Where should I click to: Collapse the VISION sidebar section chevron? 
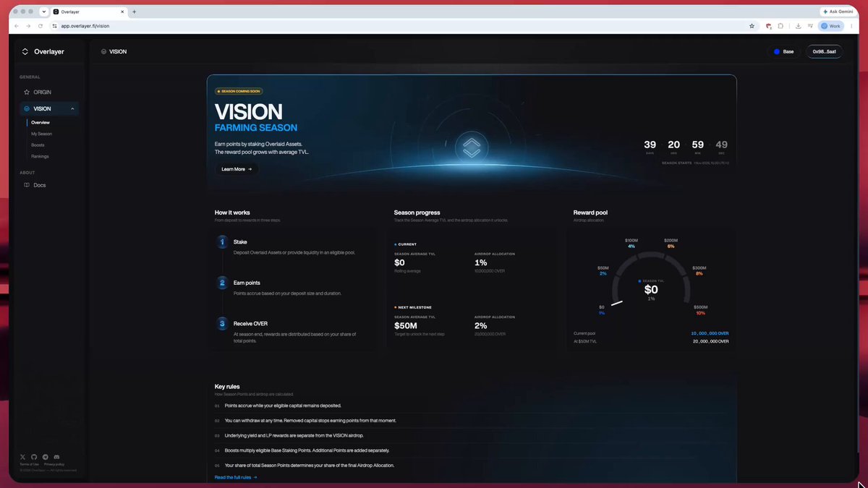click(72, 109)
